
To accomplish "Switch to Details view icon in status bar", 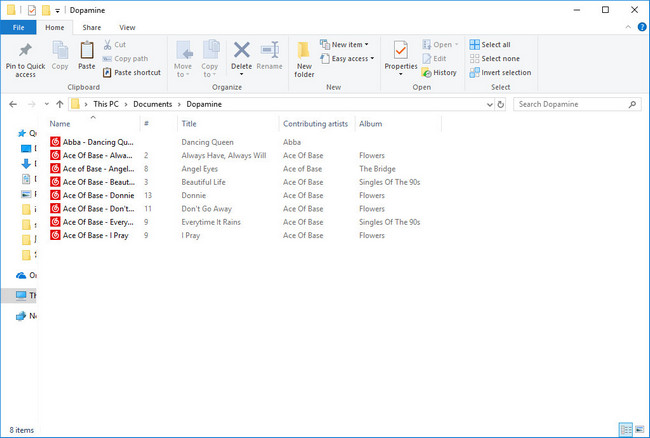I will (x=626, y=429).
